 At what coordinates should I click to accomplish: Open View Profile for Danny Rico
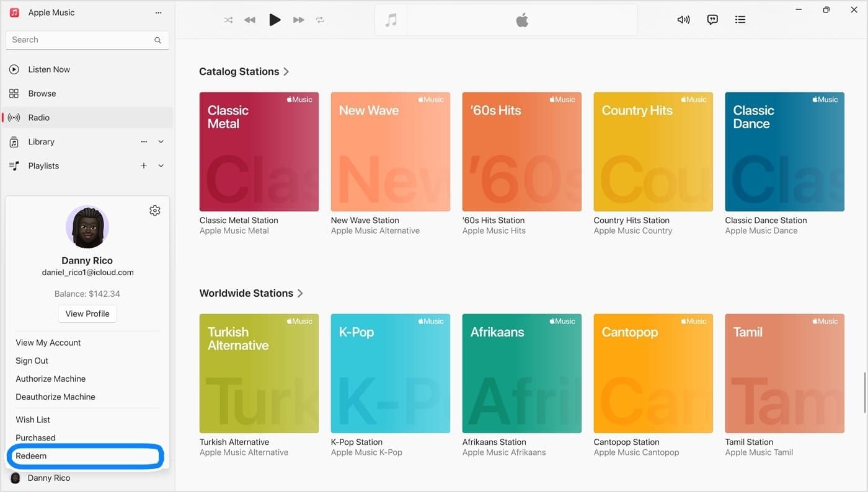pyautogui.click(x=87, y=314)
